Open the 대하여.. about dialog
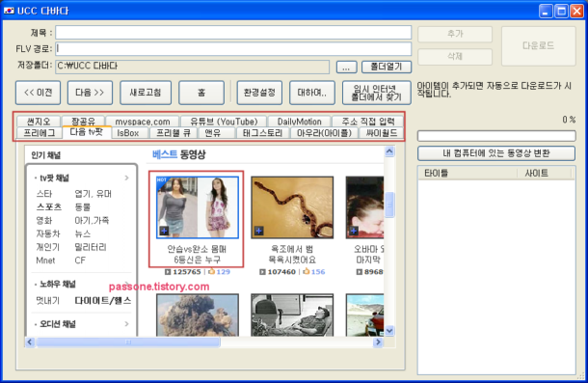 click(x=312, y=93)
